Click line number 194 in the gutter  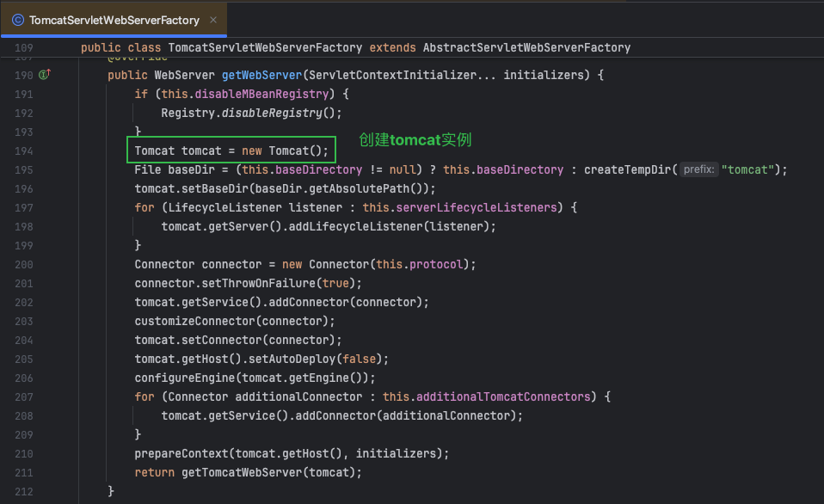(23, 151)
